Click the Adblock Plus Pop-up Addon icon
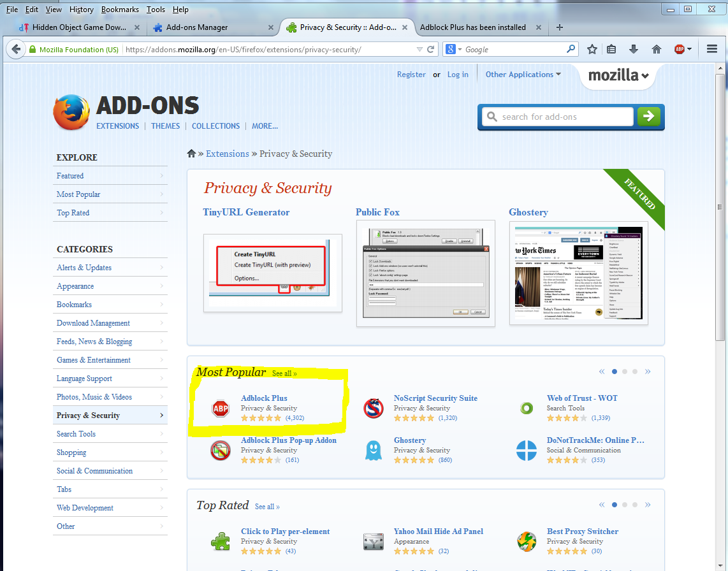 coord(221,451)
